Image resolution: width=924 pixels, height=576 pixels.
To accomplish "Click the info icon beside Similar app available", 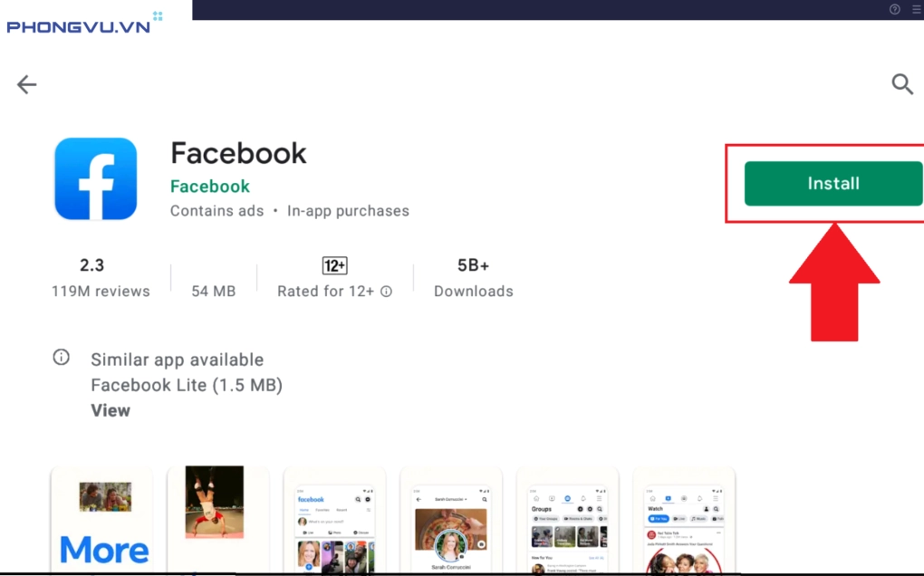I will tap(61, 357).
